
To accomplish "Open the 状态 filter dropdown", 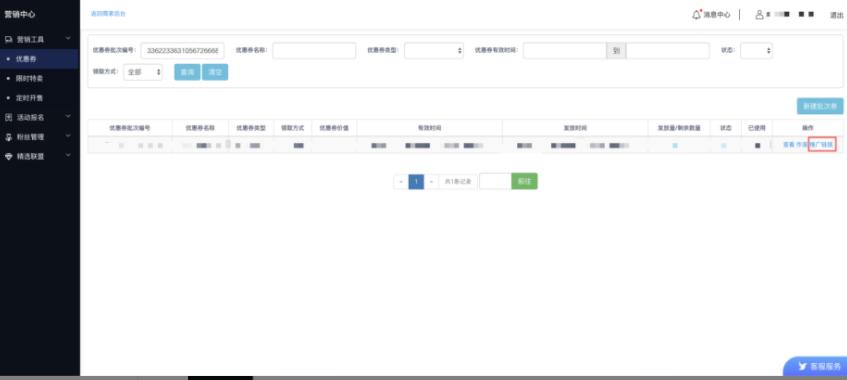I will pyautogui.click(x=756, y=50).
